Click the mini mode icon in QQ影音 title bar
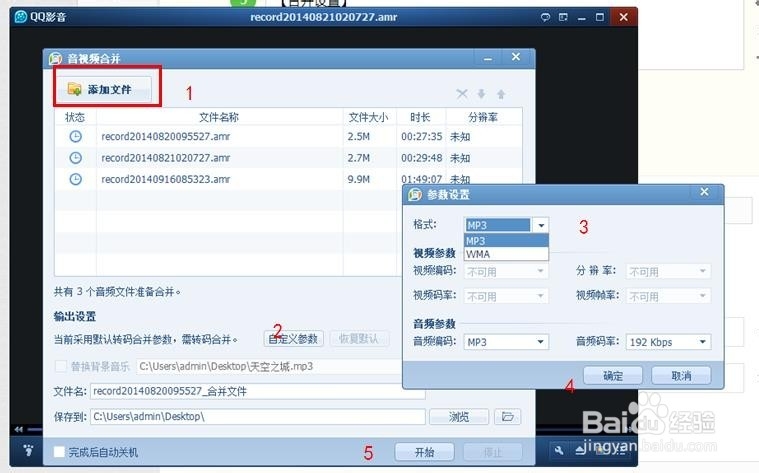 coord(563,17)
